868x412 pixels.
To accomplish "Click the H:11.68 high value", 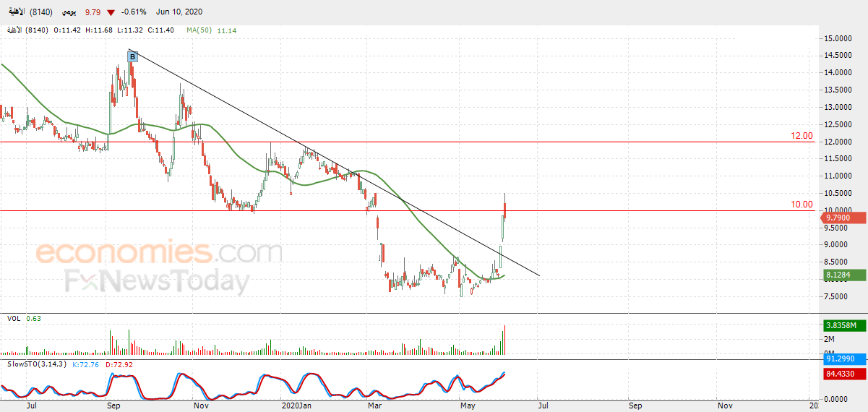I will pyautogui.click(x=99, y=30).
